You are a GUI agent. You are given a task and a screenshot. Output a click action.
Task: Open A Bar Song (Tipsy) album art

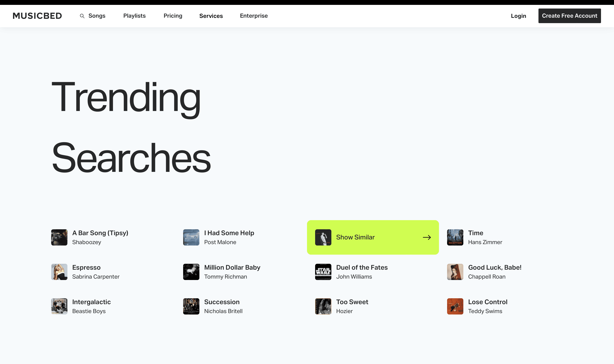pos(59,237)
